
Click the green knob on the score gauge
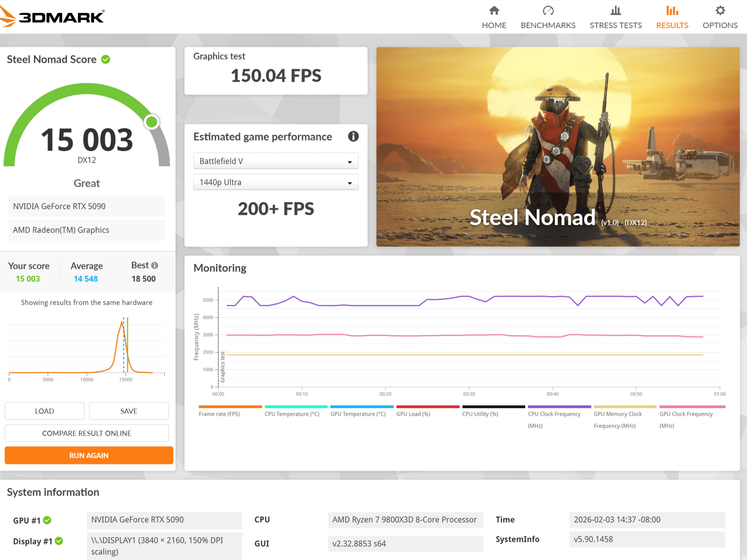(x=151, y=122)
